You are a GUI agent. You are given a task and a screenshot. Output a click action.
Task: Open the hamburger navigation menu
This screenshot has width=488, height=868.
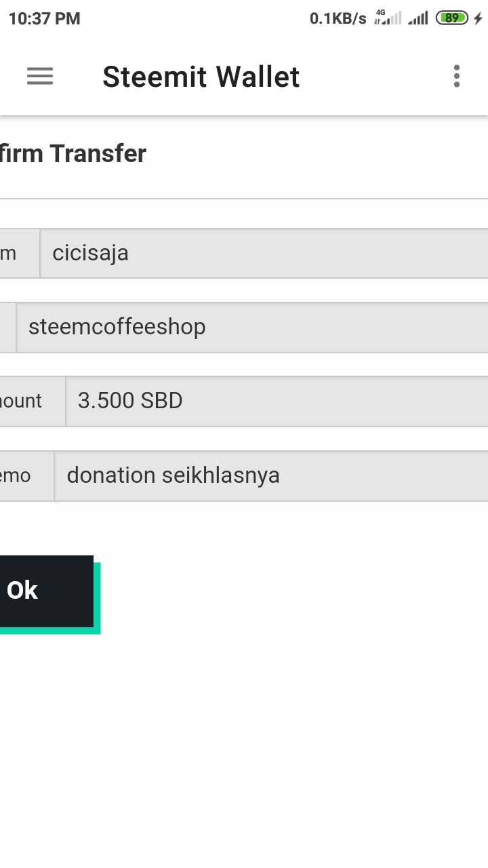pos(40,76)
